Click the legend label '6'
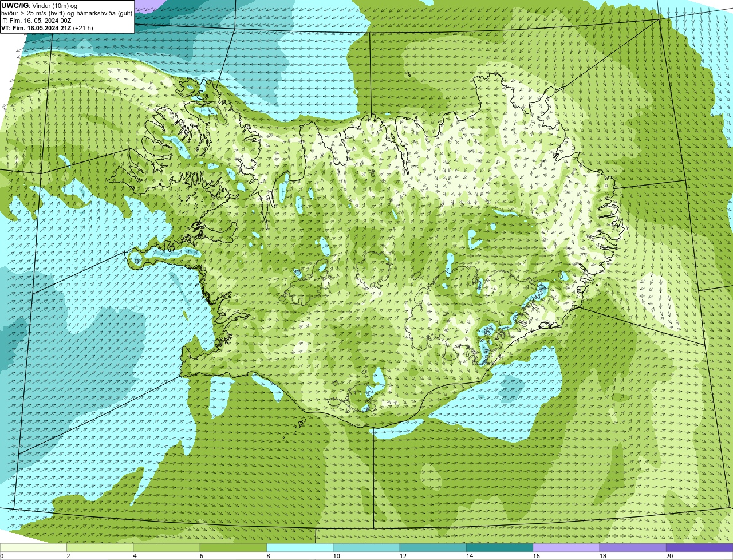The width and height of the screenshot is (733, 560). [x=201, y=556]
